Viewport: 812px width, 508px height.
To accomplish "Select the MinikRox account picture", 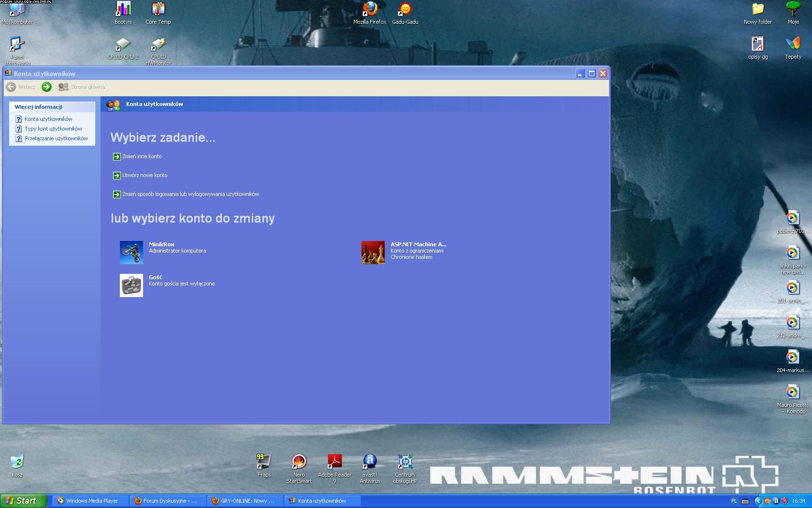I will pyautogui.click(x=131, y=253).
